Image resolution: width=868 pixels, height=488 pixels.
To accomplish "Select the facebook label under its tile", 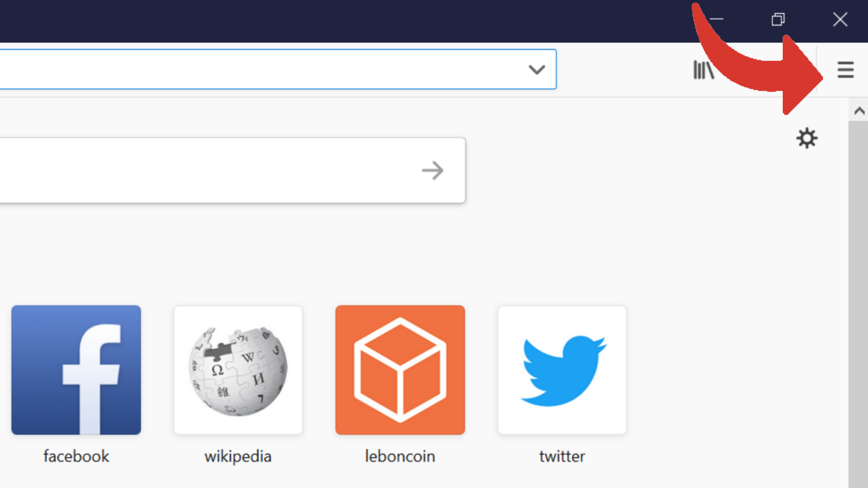I will click(75, 456).
